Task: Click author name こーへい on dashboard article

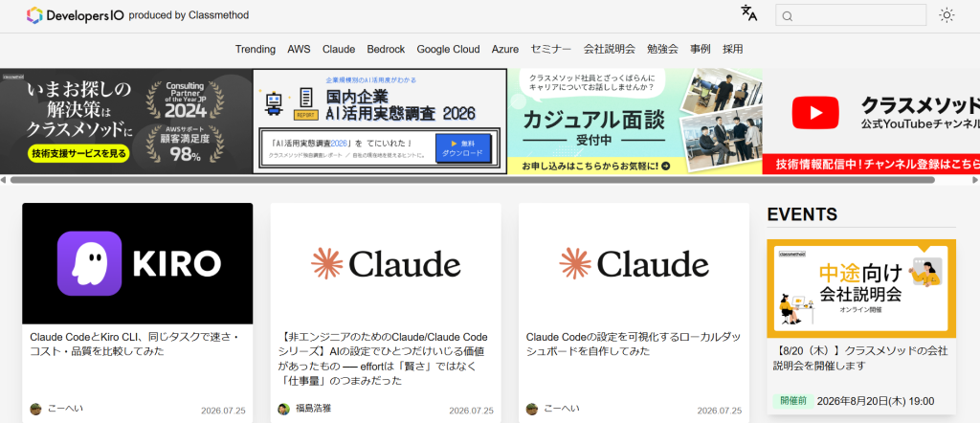Action: (x=561, y=409)
